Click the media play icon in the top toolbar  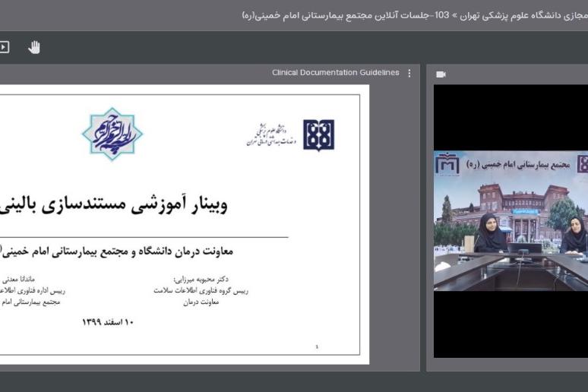(x=4, y=47)
